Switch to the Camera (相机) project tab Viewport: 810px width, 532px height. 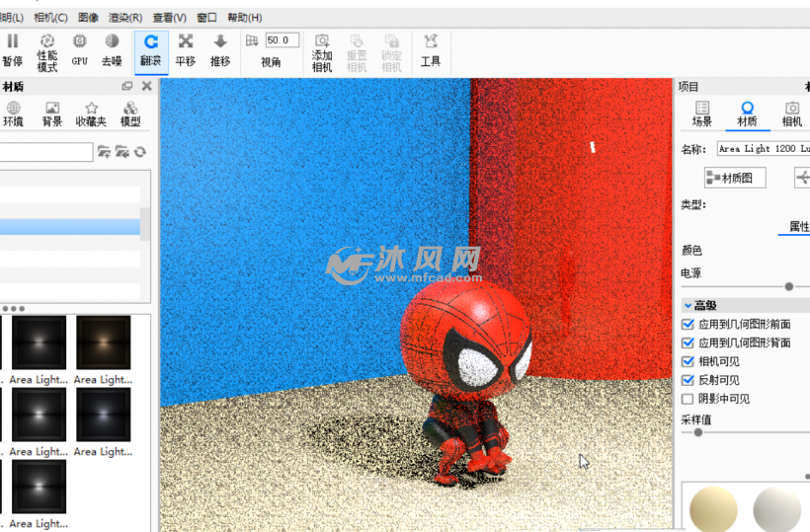[792, 114]
